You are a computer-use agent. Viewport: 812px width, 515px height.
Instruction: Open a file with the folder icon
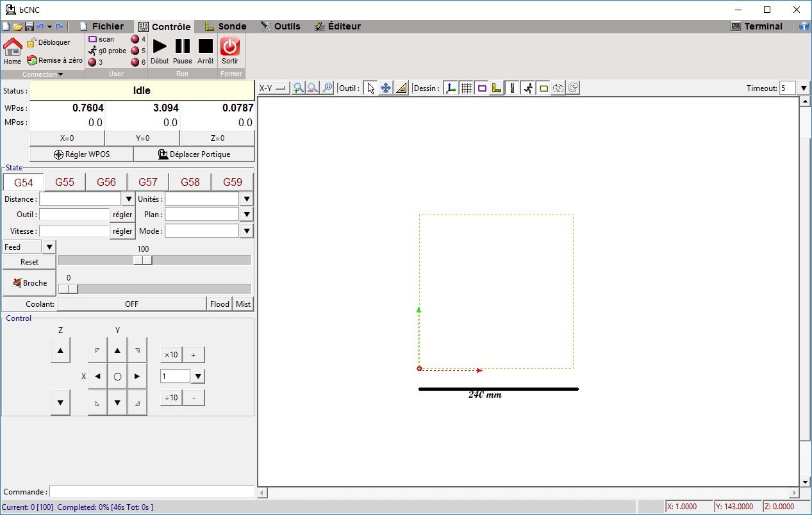[x=18, y=26]
